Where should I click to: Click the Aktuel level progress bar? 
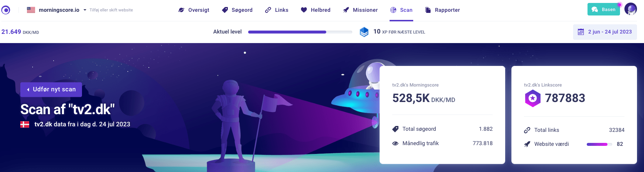300,32
